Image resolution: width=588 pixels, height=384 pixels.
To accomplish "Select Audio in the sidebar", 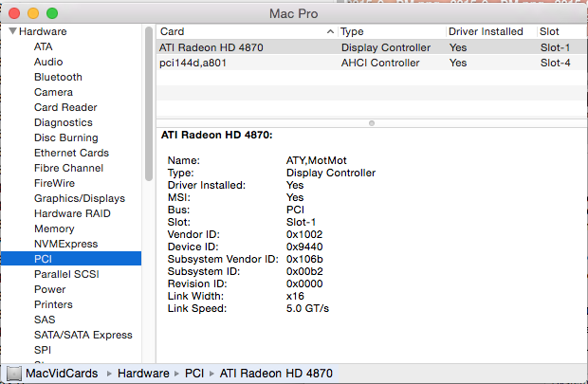I will click(48, 62).
